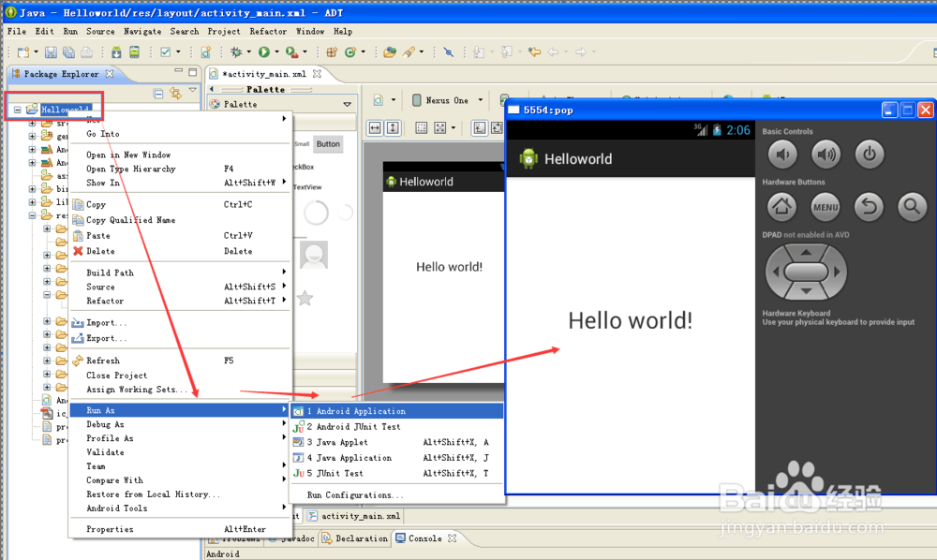This screenshot has height=560, width=937.
Task: Toggle layout width fill horizontal button
Action: (x=375, y=127)
